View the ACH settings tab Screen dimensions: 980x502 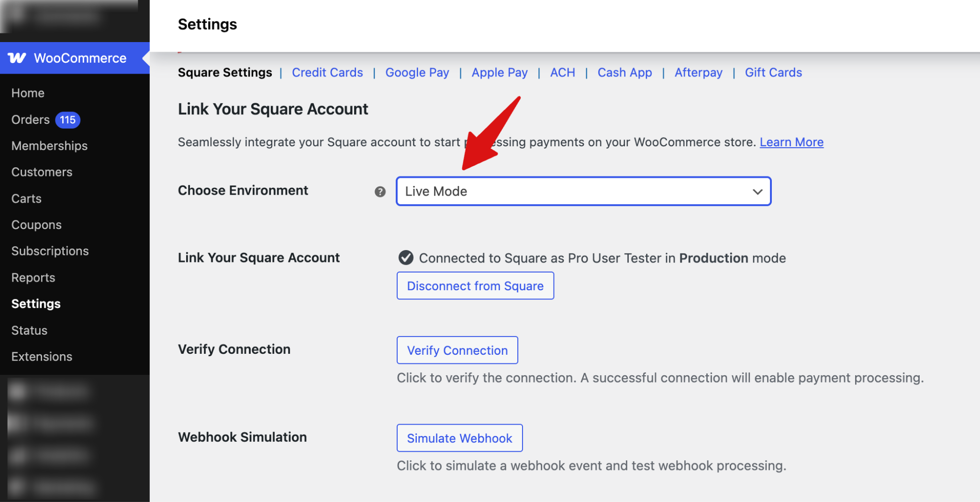[562, 72]
